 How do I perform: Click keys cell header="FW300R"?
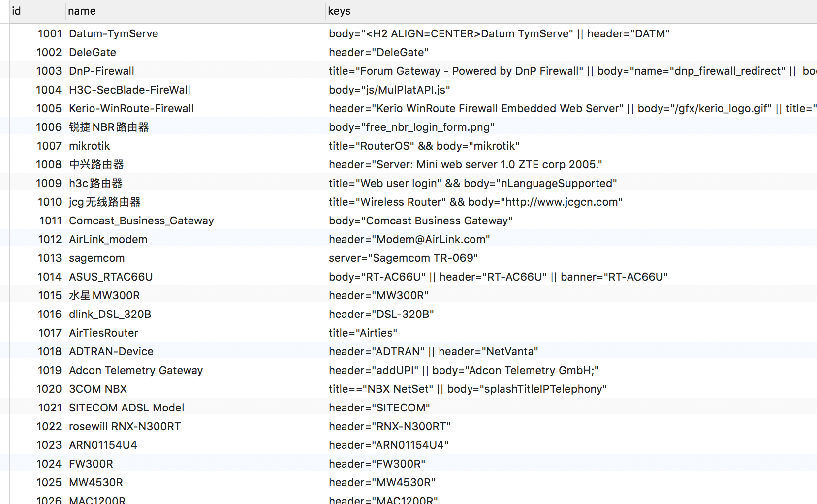tap(571, 464)
